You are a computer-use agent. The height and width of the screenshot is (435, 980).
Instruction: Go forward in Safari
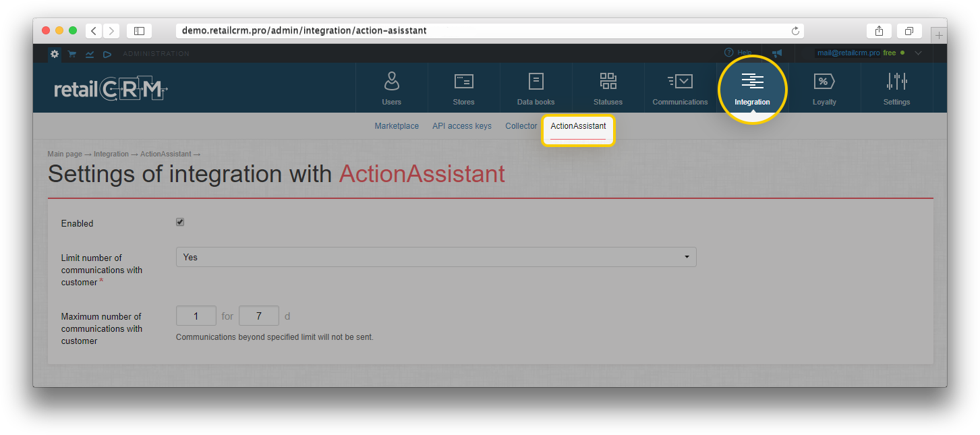pyautogui.click(x=111, y=31)
